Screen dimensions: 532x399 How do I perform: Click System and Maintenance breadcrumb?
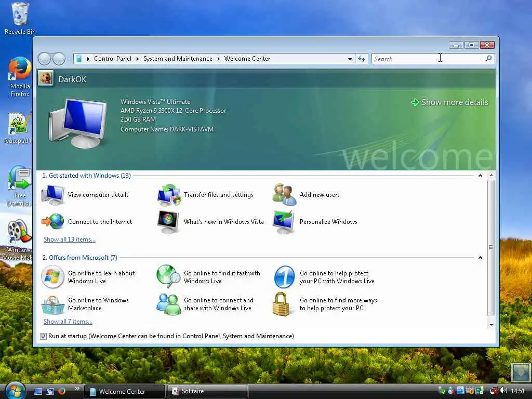pos(178,59)
